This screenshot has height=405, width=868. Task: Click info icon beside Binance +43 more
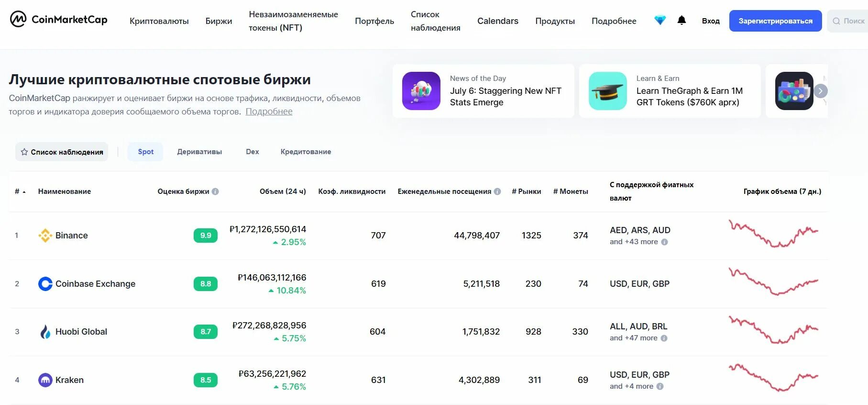pos(664,242)
